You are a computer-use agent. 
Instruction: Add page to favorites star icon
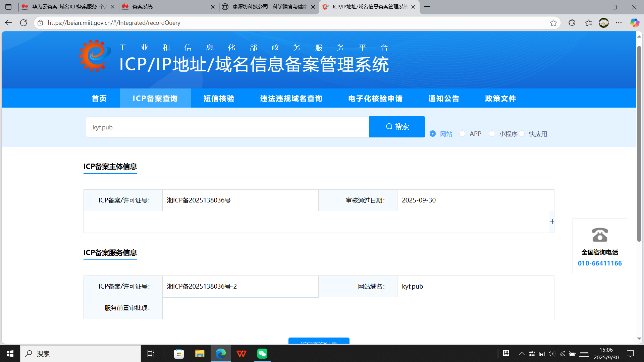point(553,23)
